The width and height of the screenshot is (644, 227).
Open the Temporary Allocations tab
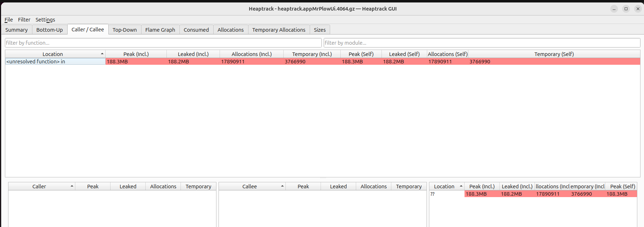(279, 30)
